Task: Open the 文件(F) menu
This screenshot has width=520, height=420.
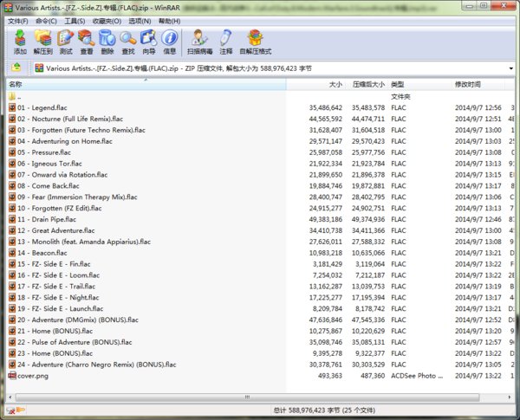Action: pyautogui.click(x=18, y=21)
